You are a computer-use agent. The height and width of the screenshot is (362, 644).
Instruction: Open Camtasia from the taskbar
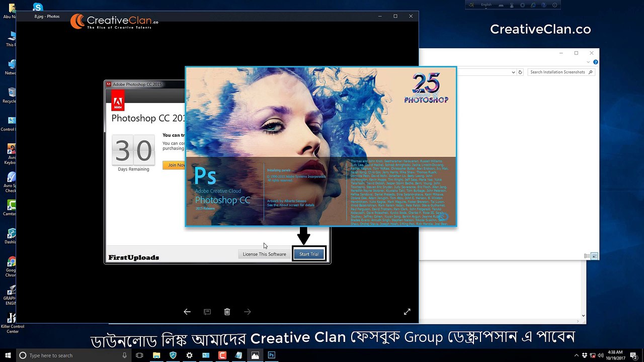pos(222,355)
